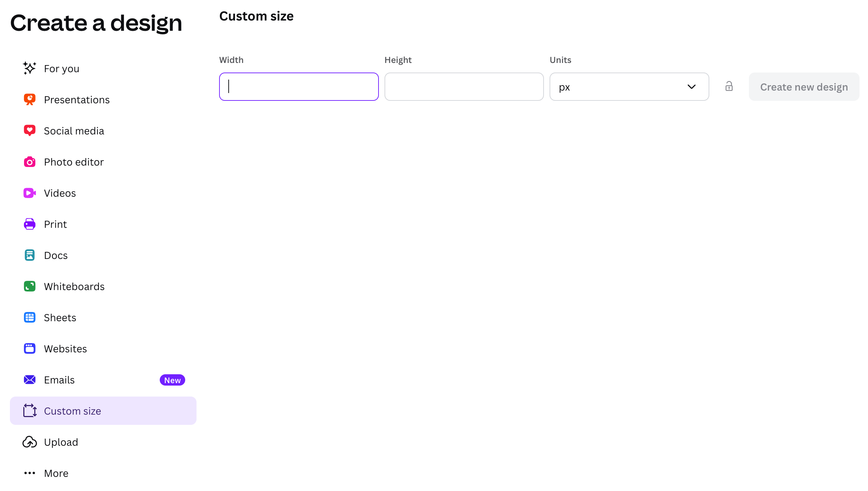
Task: Click the Upload cloud icon
Action: pos(29,442)
